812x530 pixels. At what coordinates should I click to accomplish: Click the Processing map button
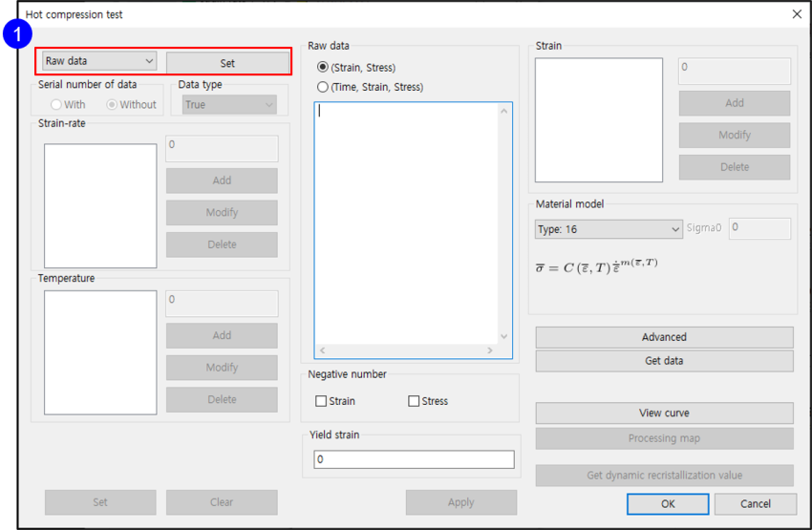point(665,438)
